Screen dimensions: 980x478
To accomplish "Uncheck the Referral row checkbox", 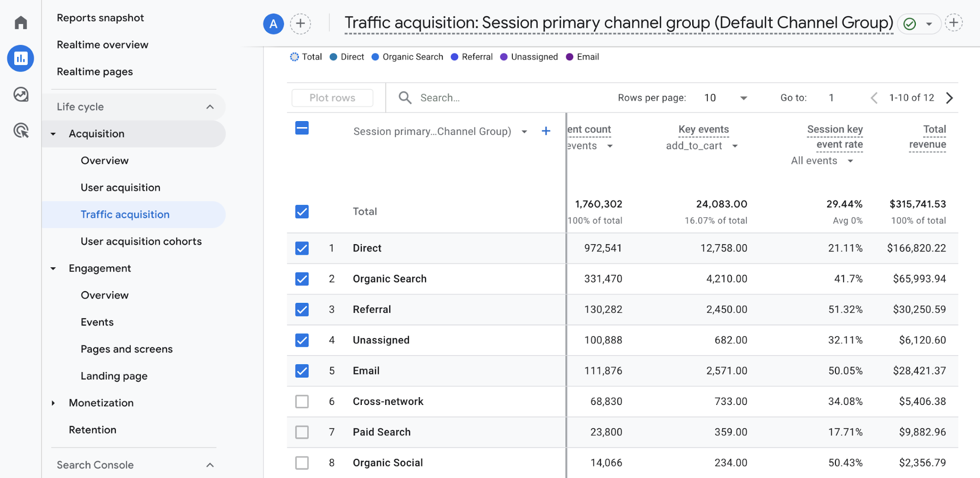I will (x=302, y=309).
